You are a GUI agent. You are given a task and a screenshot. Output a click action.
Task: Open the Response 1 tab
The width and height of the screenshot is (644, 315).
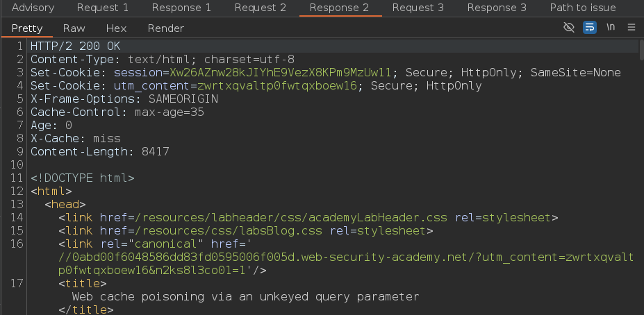(x=181, y=8)
